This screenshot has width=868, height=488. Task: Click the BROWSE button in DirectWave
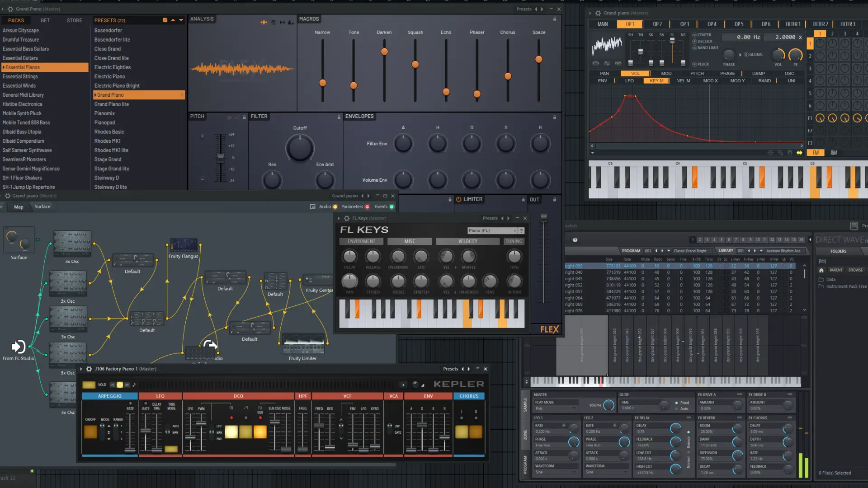(x=855, y=270)
